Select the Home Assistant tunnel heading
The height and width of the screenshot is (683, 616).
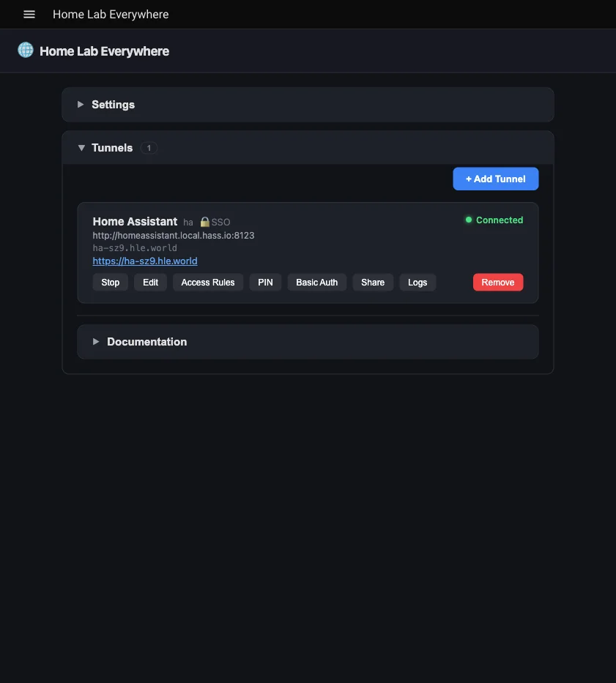(x=135, y=221)
